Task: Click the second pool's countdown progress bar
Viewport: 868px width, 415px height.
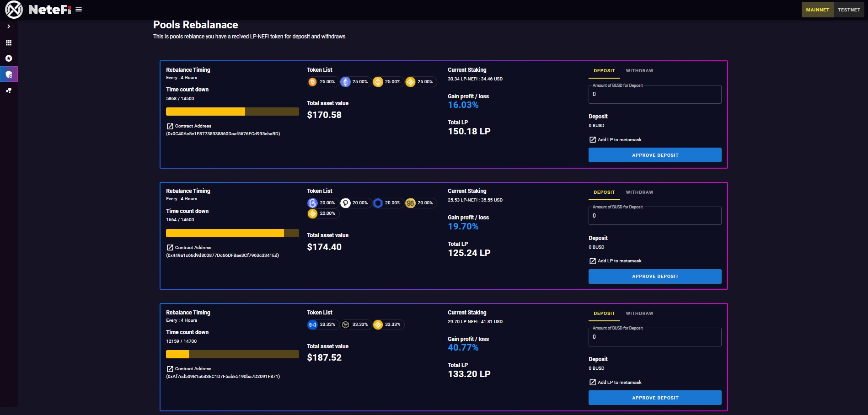Action: pos(232,233)
